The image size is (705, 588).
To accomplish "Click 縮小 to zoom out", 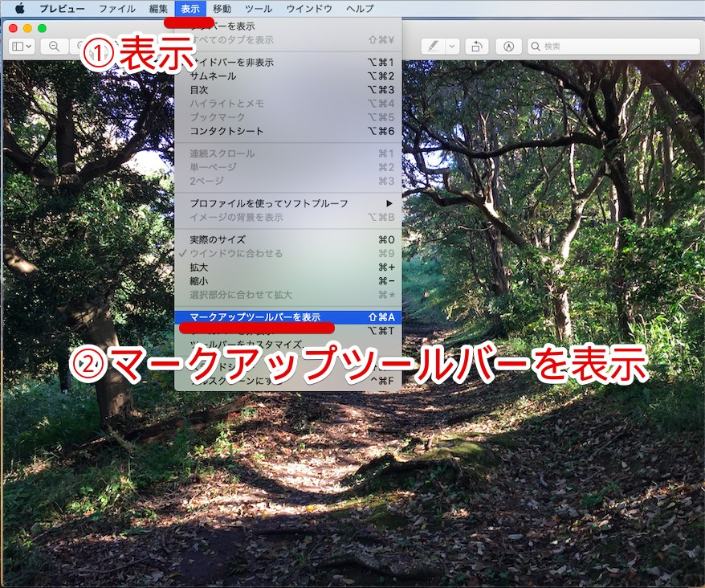I will click(198, 281).
